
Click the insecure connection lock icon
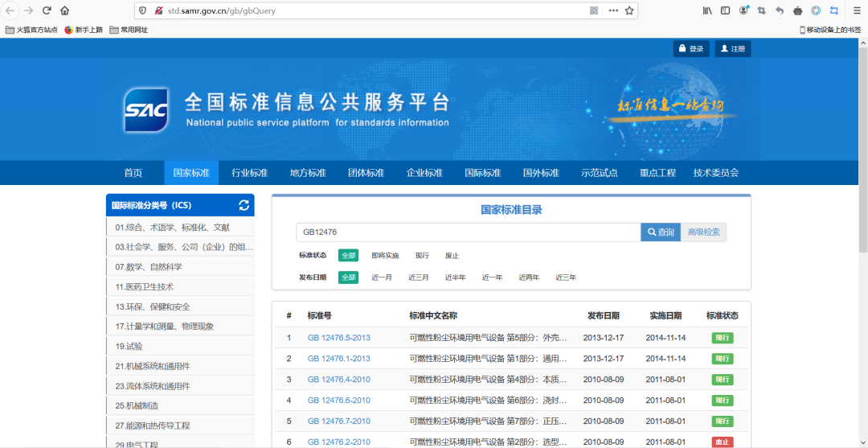tap(159, 10)
